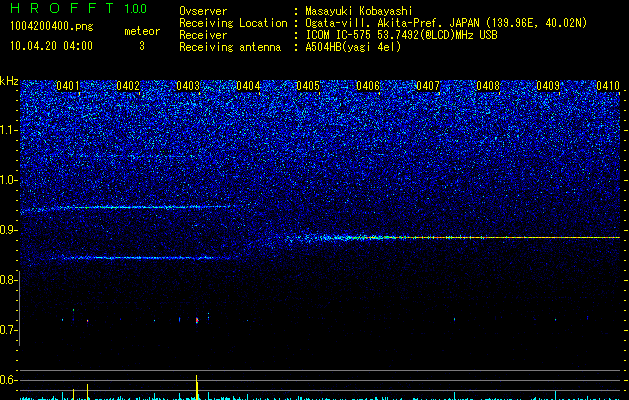The image size is (629, 400).
Task: Click the 0.7 kHz axis label
Action: 9,330
